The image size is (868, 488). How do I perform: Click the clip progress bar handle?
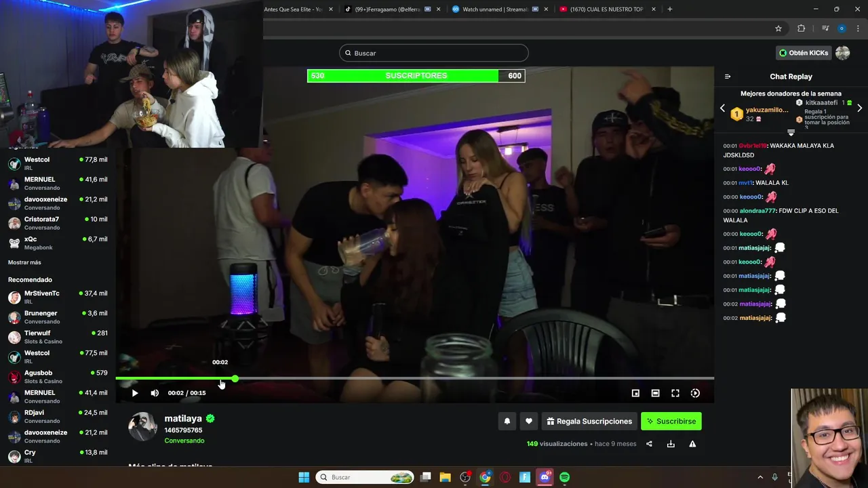(x=235, y=378)
